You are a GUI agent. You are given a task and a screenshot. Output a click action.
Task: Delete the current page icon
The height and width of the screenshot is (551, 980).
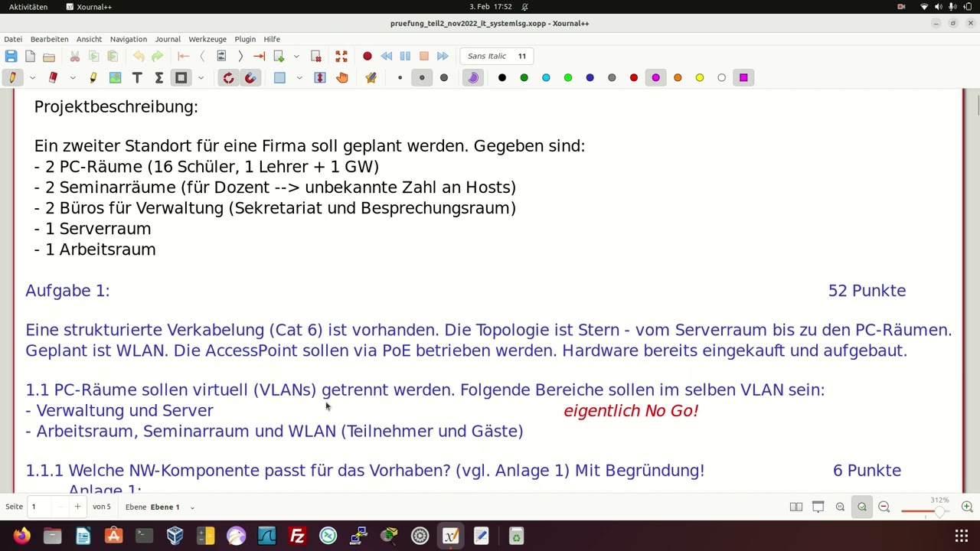click(315, 56)
